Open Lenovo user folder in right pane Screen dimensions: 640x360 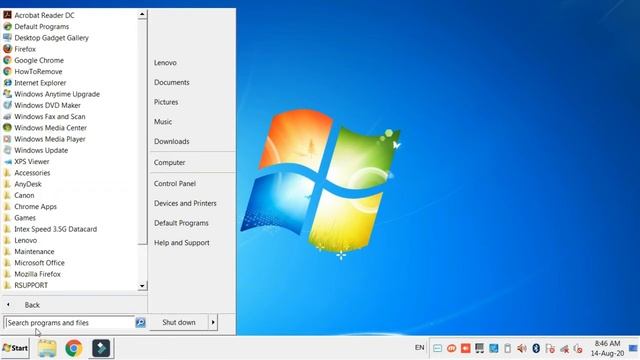(165, 62)
